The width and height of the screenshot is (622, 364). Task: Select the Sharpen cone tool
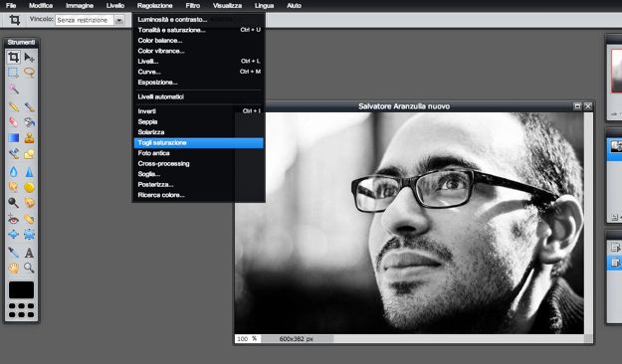coord(29,172)
